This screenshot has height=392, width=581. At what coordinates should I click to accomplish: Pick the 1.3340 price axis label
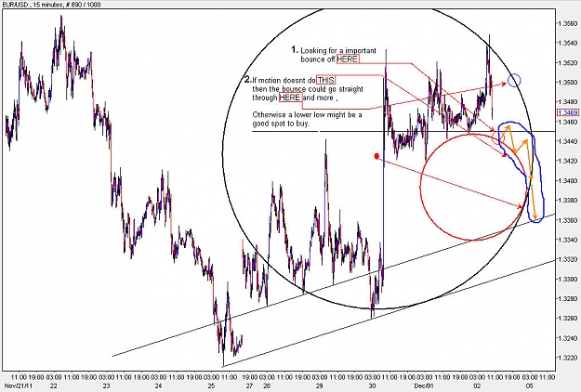(x=569, y=240)
